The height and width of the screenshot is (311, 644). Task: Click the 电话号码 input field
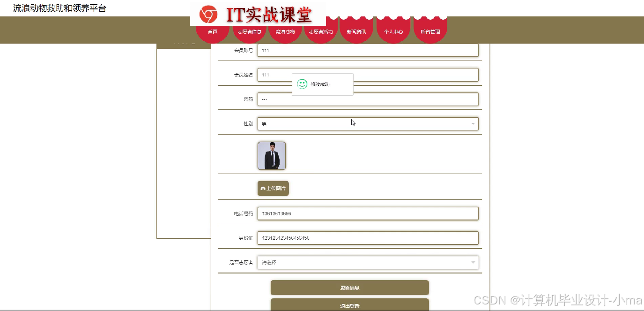[x=368, y=213]
